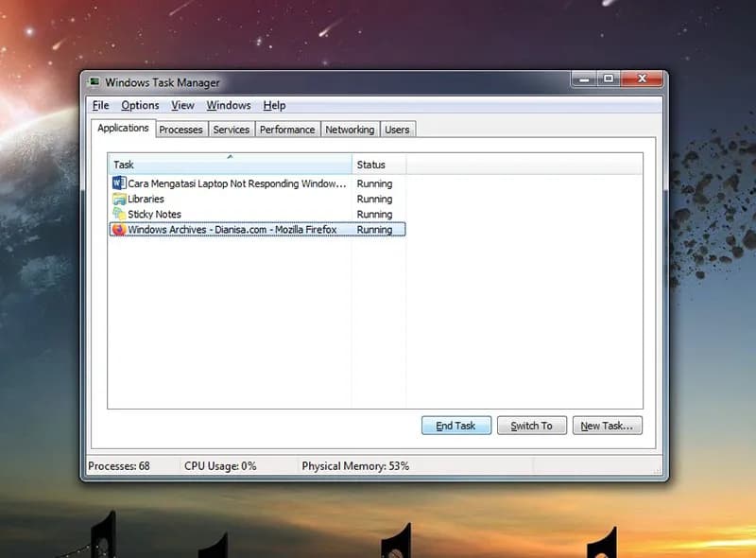Open the File menu
Image resolution: width=756 pixels, height=558 pixels.
click(x=100, y=105)
